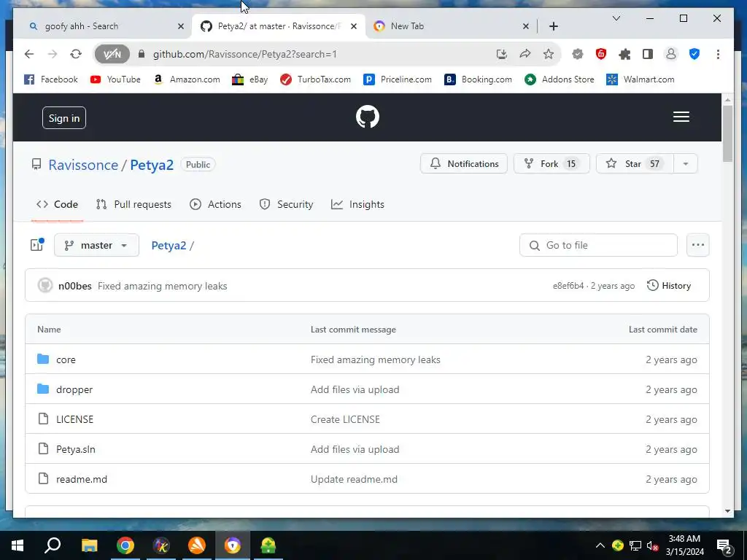This screenshot has height=560, width=747.
Task: Open the core folder
Action: (66, 359)
